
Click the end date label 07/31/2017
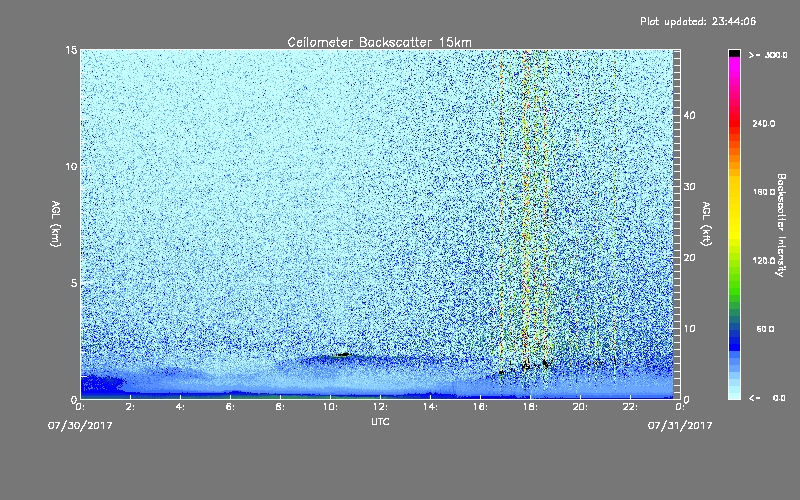(x=680, y=425)
